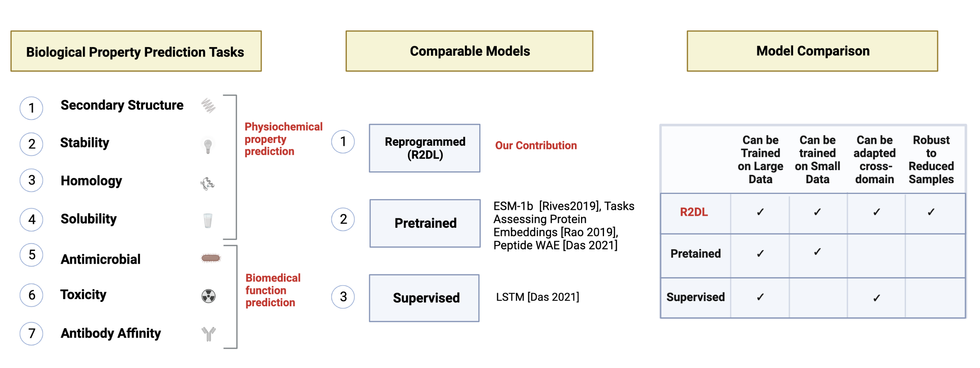Click R2DL checkmark under Robust to Reduced Samples
Image resolution: width=980 pixels, height=368 pixels.
coord(931,212)
